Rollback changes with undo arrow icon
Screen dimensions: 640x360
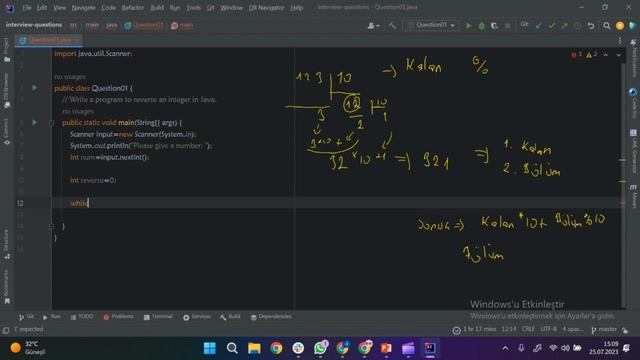pos(591,26)
